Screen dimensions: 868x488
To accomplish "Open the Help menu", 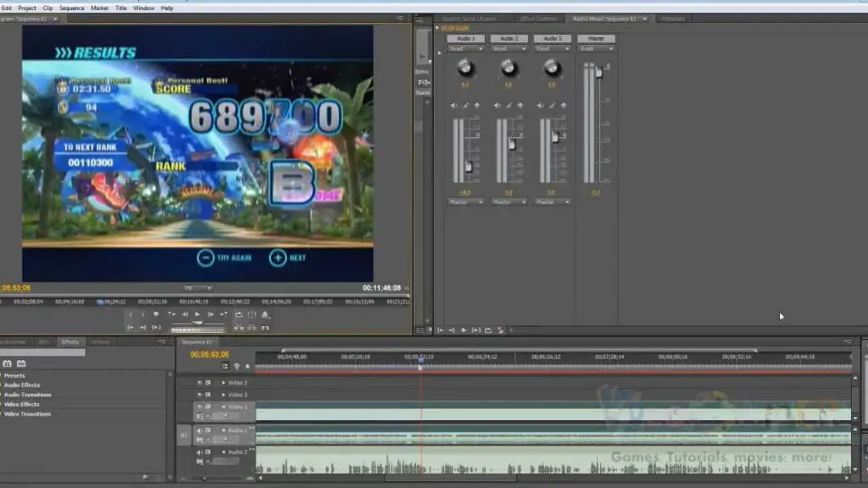I will pyautogui.click(x=167, y=8).
